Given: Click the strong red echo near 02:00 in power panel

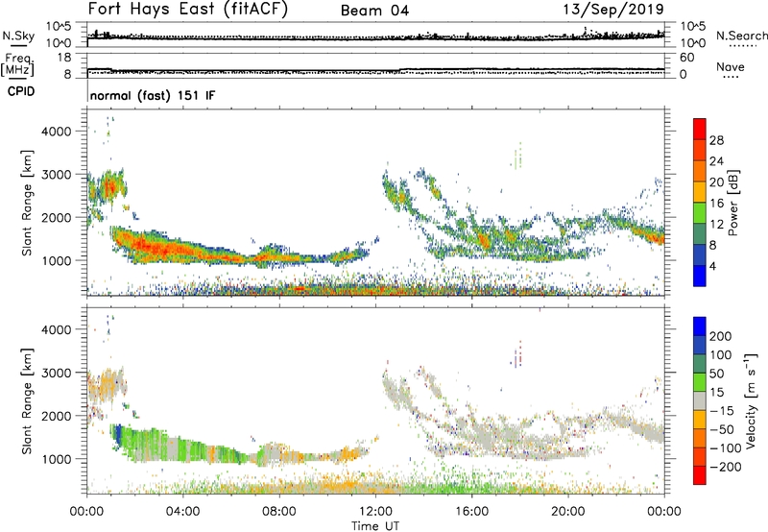Looking at the screenshot, I should [x=147, y=245].
